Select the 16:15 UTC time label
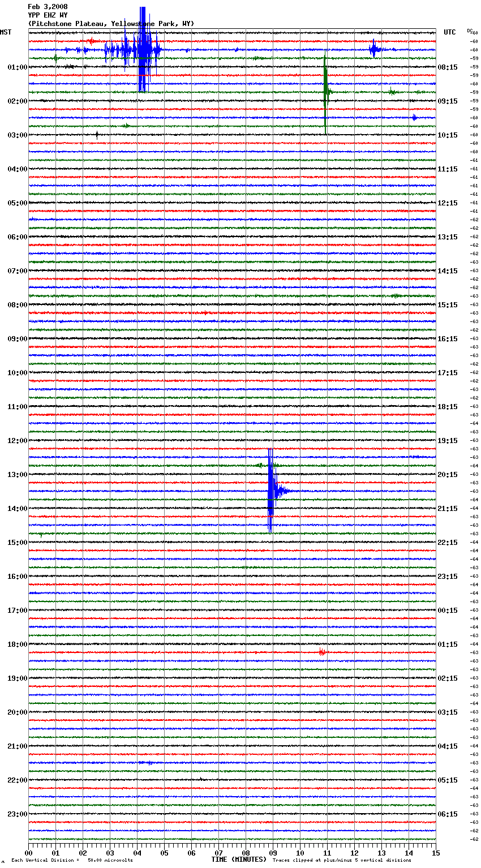 (448, 339)
